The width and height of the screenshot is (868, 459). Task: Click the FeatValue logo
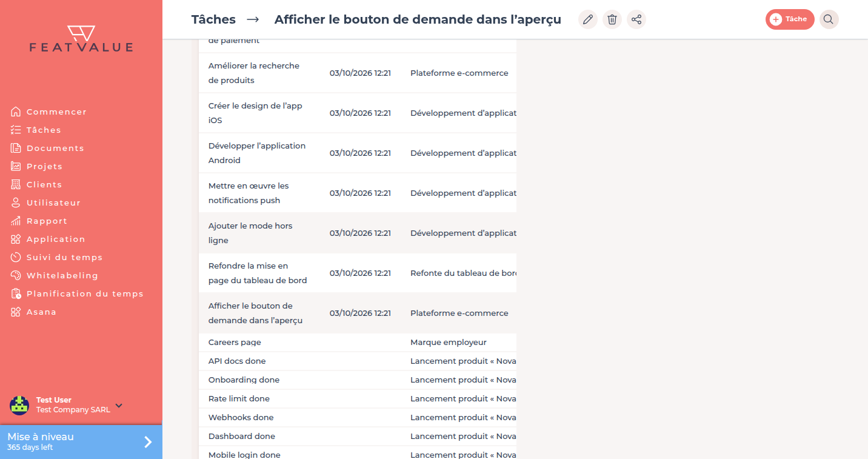[x=81, y=39]
